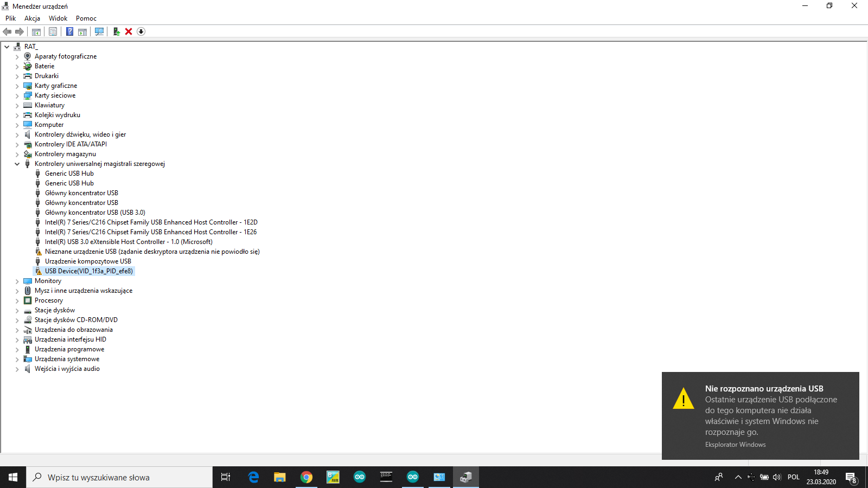Expand the Karty graficzne category

point(17,86)
